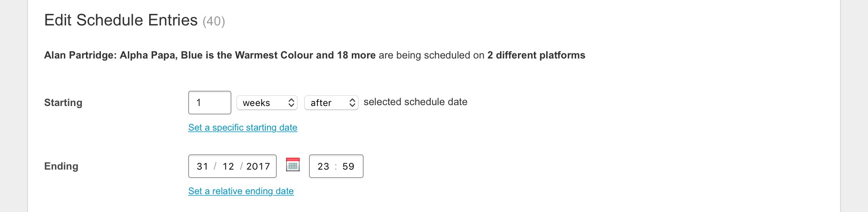Click the 18 more text
Image resolution: width=868 pixels, height=212 pixels.
click(x=356, y=56)
